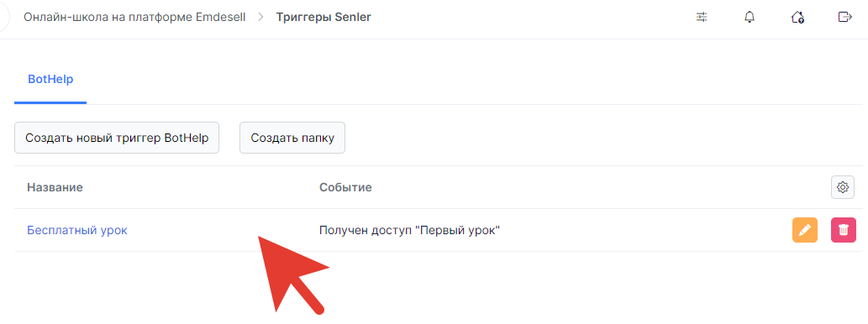Screen dimensions: 868x324
Task: Go to the home icon in header
Action: [797, 17]
